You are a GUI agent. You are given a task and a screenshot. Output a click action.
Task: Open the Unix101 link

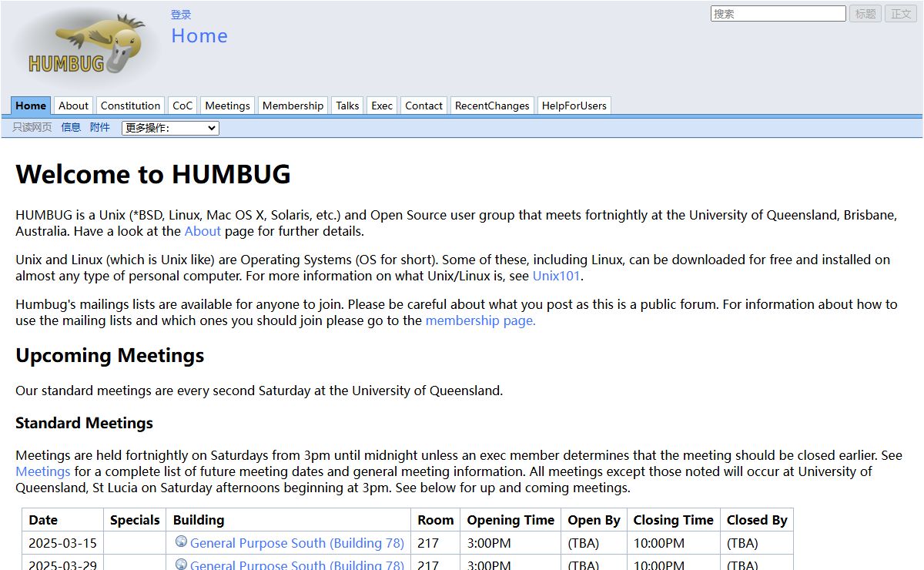[557, 276]
